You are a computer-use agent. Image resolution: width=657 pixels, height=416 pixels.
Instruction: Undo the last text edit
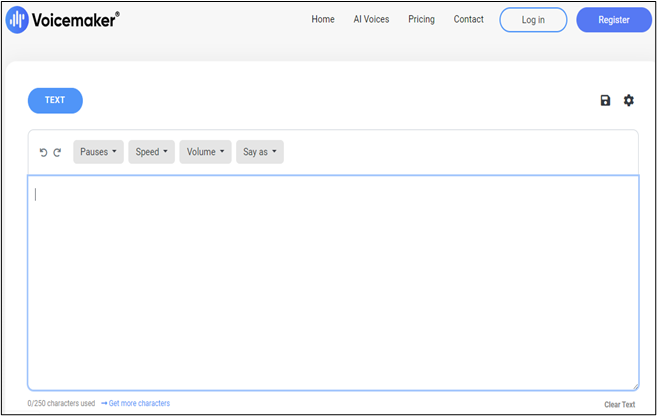click(43, 152)
